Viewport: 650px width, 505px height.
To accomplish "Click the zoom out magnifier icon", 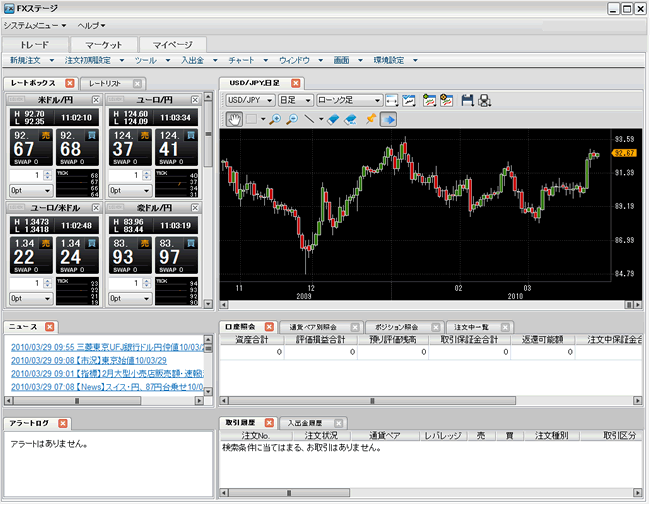I will (292, 119).
